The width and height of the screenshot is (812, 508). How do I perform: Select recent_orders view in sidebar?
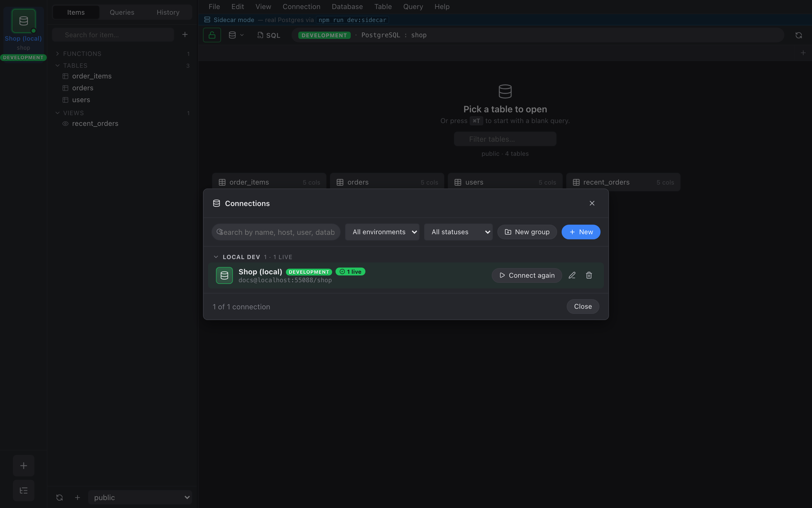pos(122,124)
